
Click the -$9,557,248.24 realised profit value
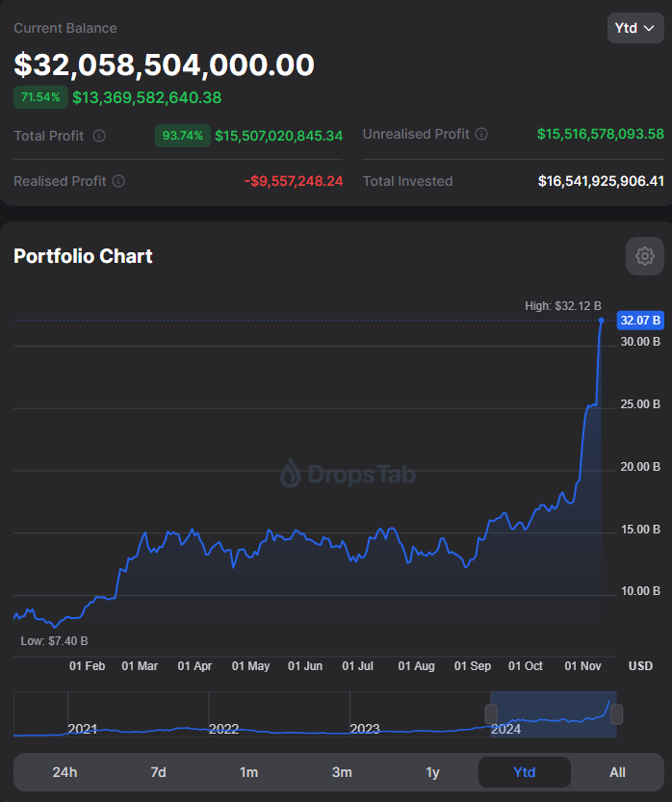[294, 181]
